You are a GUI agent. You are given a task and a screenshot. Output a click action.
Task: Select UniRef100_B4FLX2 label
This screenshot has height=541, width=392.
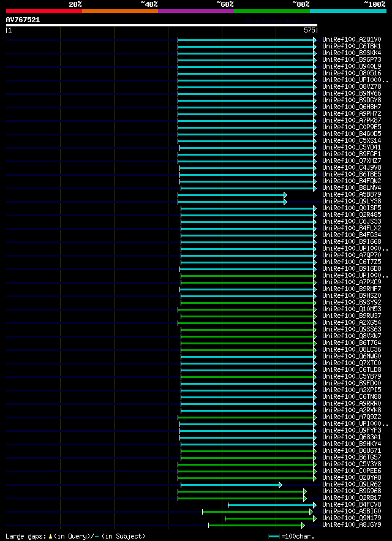pyautogui.click(x=352, y=229)
